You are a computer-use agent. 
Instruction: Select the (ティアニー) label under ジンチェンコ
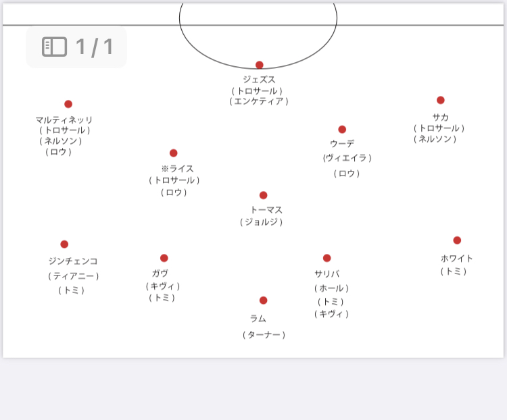click(x=74, y=276)
